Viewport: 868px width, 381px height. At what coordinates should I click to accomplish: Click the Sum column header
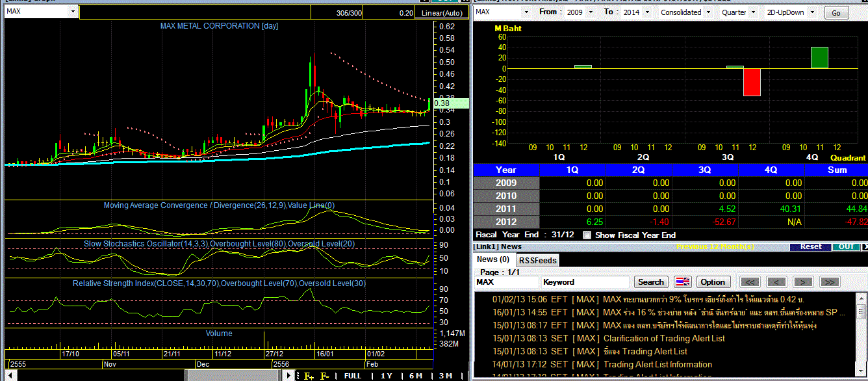pos(837,170)
